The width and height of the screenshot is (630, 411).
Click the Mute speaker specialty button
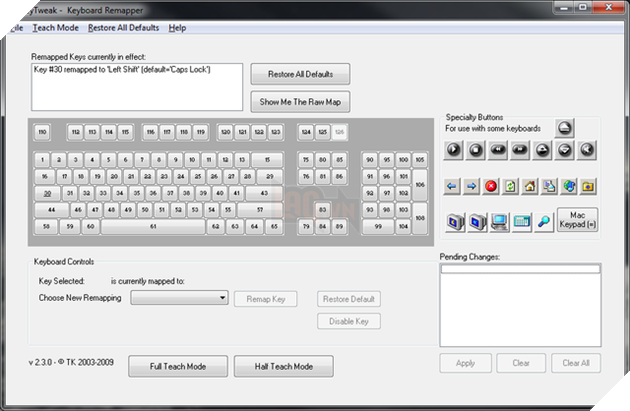click(587, 150)
